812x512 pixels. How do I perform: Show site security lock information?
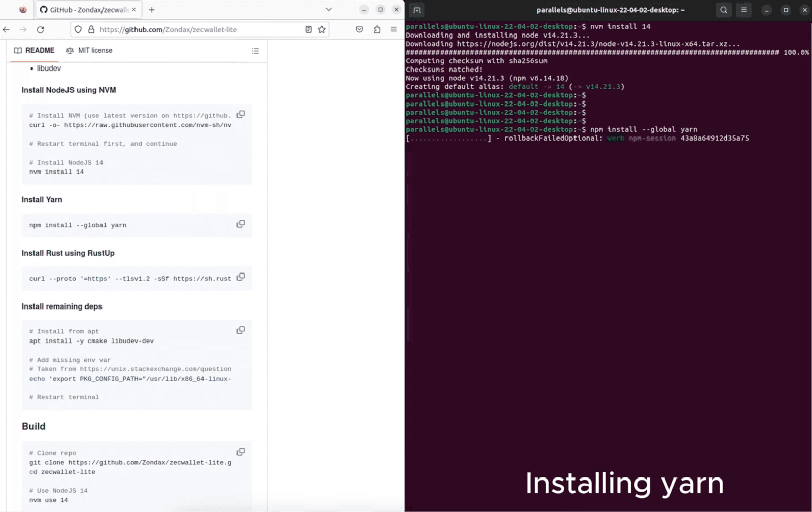[91, 29]
